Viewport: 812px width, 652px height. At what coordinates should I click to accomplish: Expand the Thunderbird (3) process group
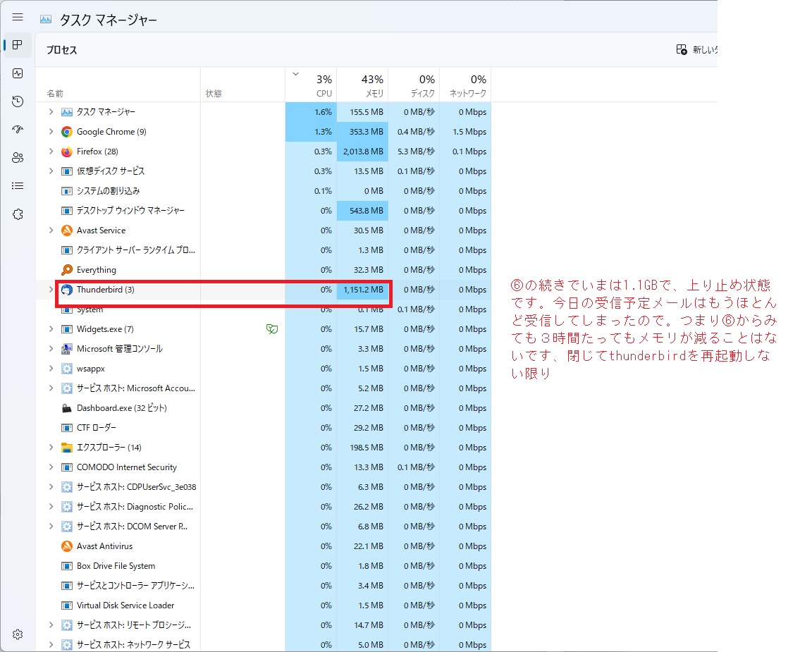pyautogui.click(x=50, y=290)
